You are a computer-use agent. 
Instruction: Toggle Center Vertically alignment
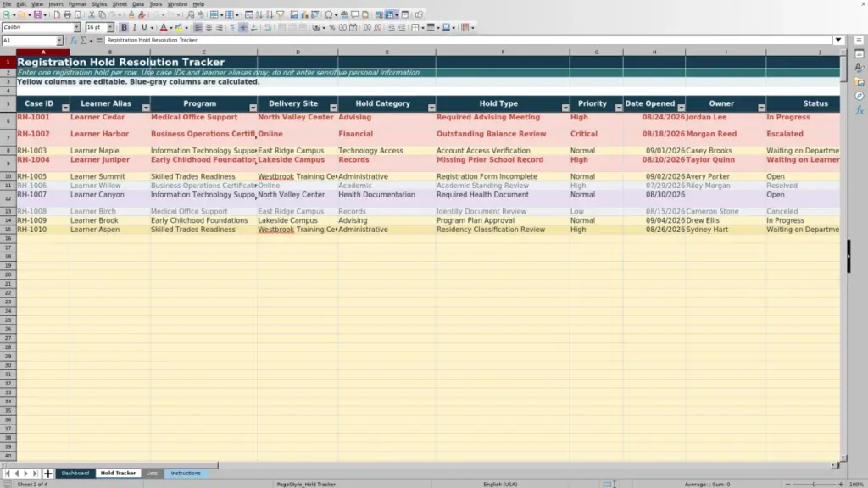click(243, 27)
